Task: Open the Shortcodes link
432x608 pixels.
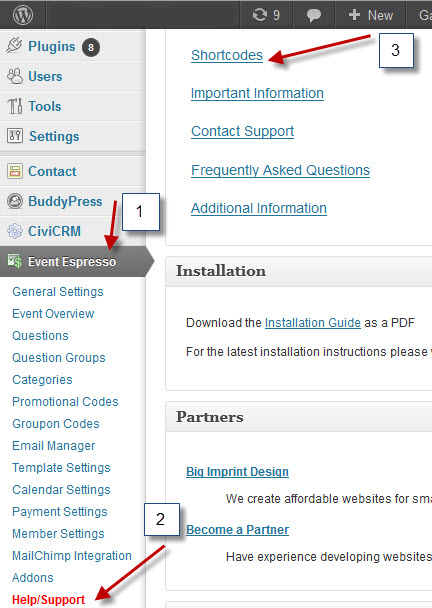Action: point(227,55)
